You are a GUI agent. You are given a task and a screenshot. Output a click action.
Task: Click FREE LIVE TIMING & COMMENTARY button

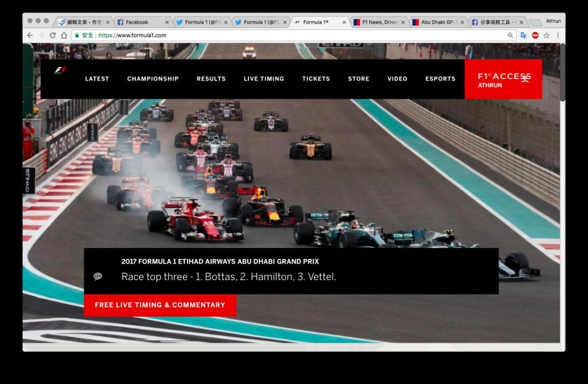(x=160, y=305)
